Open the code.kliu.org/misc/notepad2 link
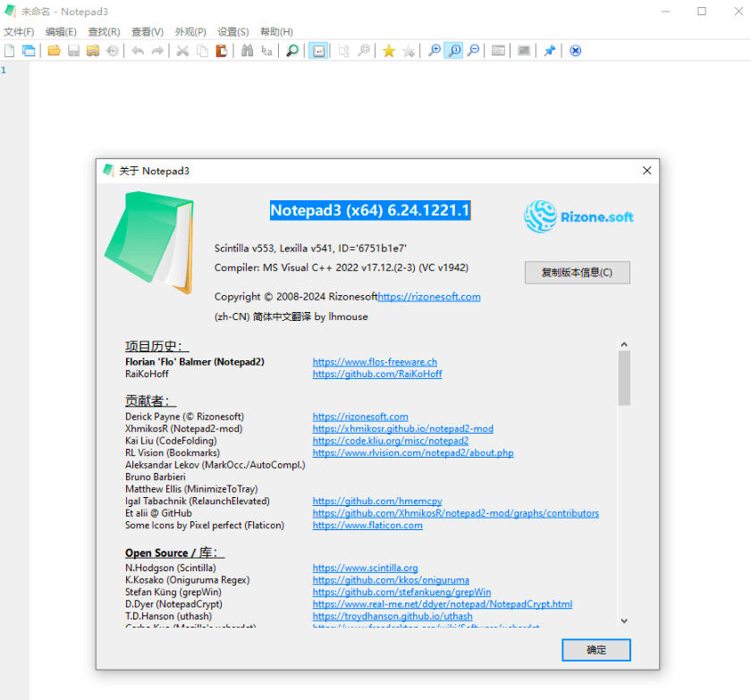Viewport: 751px width, 700px height. 391,441
